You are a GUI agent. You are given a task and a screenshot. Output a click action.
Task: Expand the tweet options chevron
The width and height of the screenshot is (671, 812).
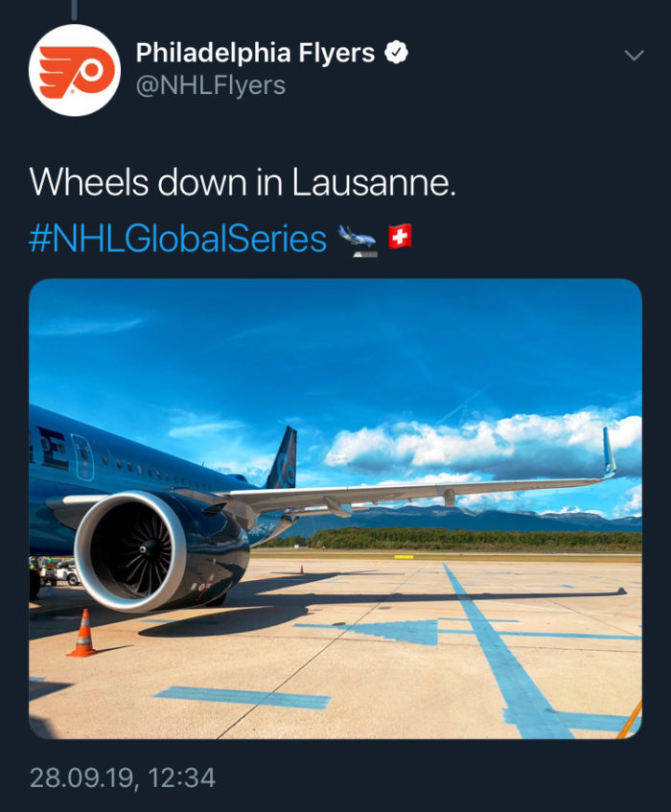[x=634, y=55]
